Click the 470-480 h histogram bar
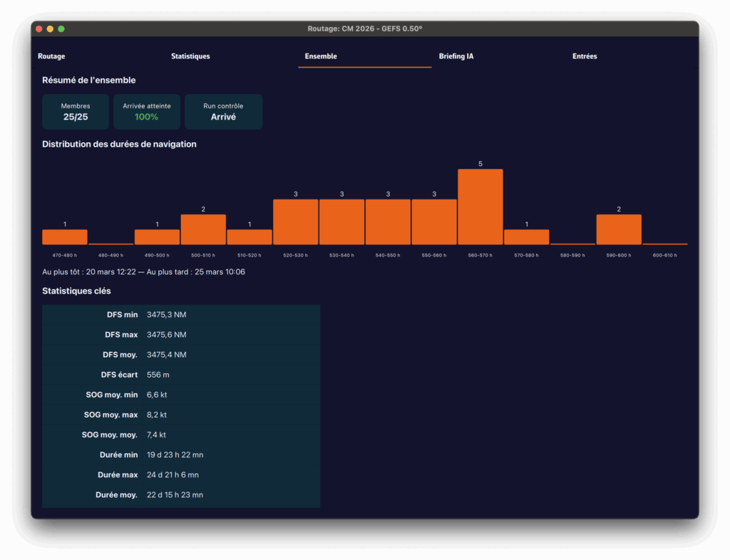This screenshot has width=730, height=560. (x=65, y=237)
